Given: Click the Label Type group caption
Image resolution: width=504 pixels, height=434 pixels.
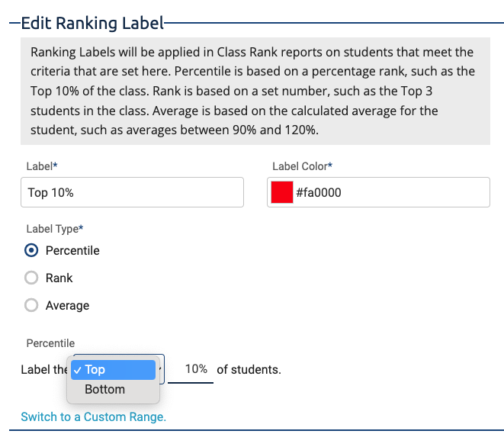Looking at the screenshot, I should (55, 229).
